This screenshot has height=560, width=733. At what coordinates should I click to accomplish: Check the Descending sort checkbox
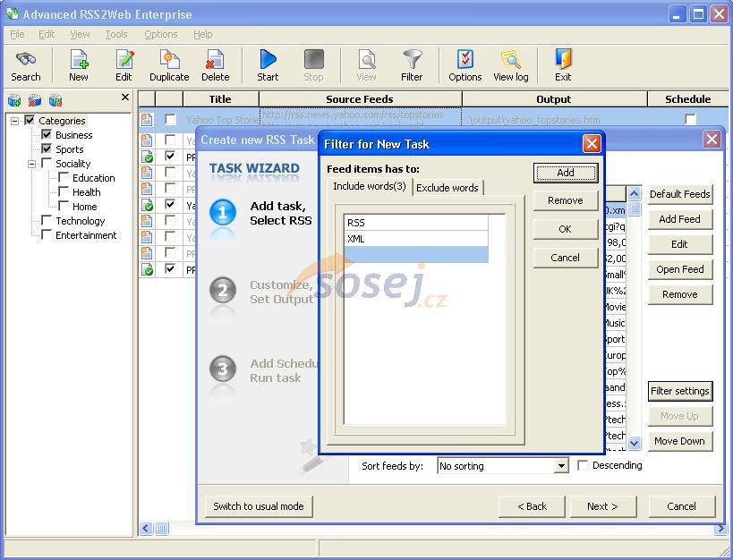coord(584,465)
